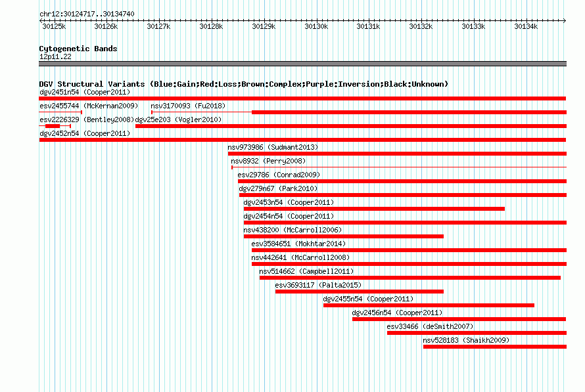
Task: Click the nsv3170093 (Fu2018) variant label
Action: (188, 106)
